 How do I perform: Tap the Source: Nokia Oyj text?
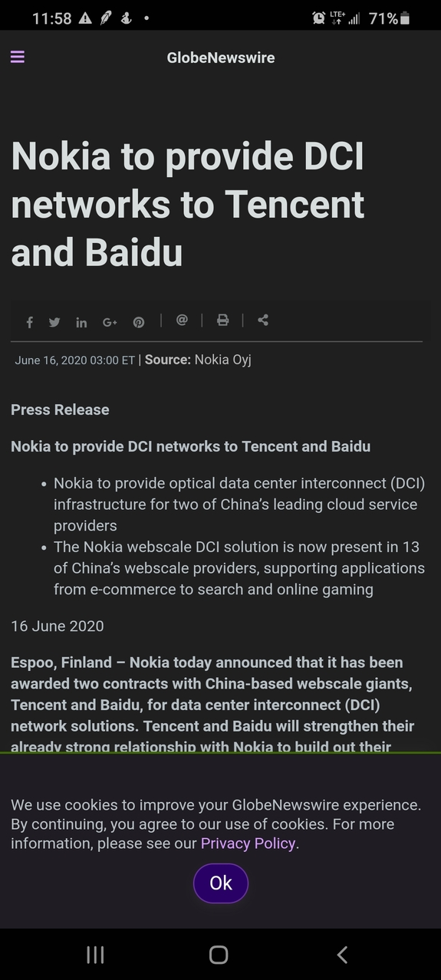point(198,360)
